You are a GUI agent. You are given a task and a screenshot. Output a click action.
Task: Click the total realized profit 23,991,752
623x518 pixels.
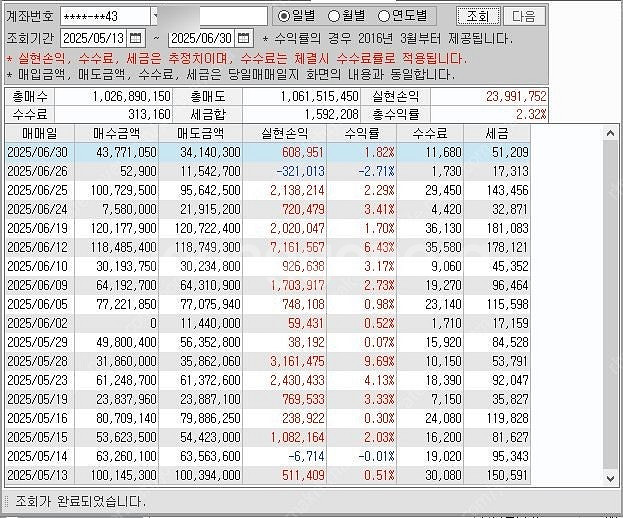tap(516, 96)
